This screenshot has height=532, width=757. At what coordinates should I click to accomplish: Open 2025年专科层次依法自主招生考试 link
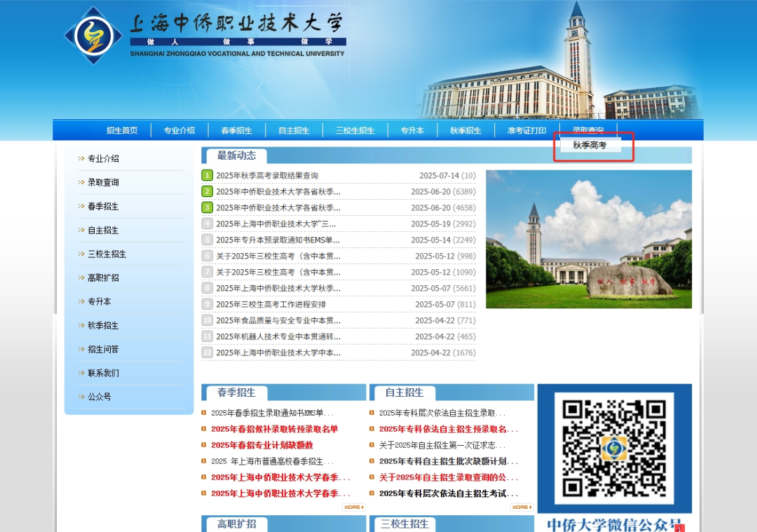[449, 493]
